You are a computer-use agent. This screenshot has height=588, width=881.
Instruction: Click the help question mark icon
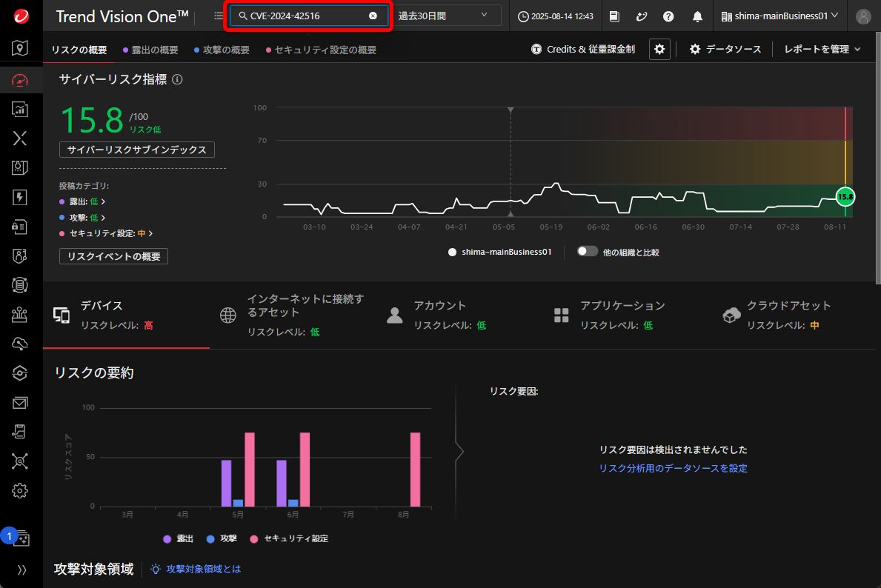click(x=668, y=16)
